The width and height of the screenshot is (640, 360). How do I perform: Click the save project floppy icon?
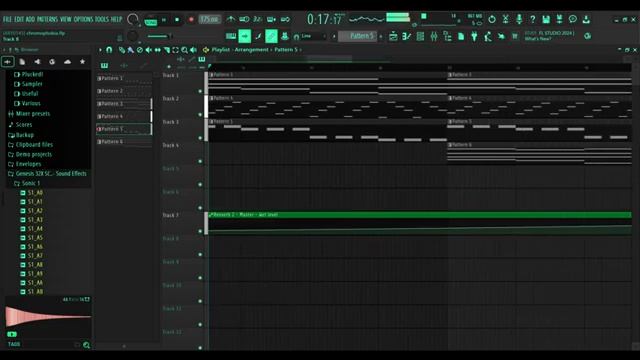[546, 19]
